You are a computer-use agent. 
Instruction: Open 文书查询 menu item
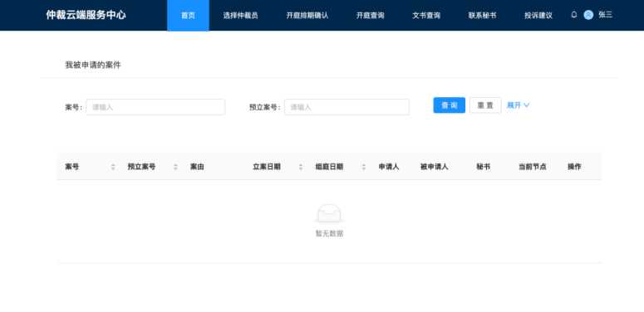(x=426, y=16)
